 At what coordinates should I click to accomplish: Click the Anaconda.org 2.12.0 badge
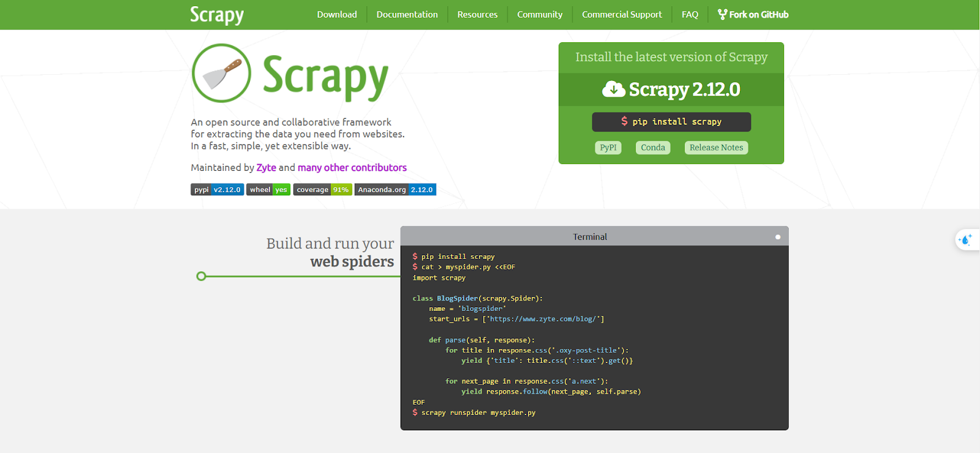pyautogui.click(x=395, y=190)
